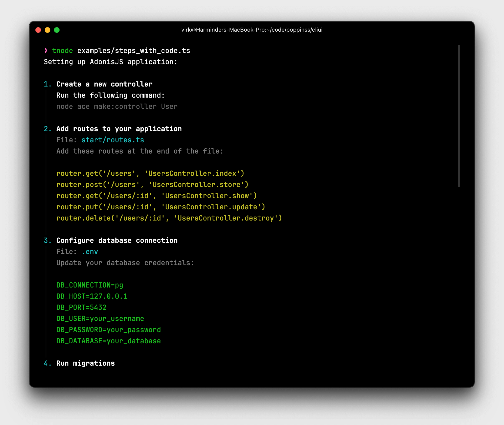
Task: Click the router.delete UsersController.destroy line
Action: [x=169, y=218]
